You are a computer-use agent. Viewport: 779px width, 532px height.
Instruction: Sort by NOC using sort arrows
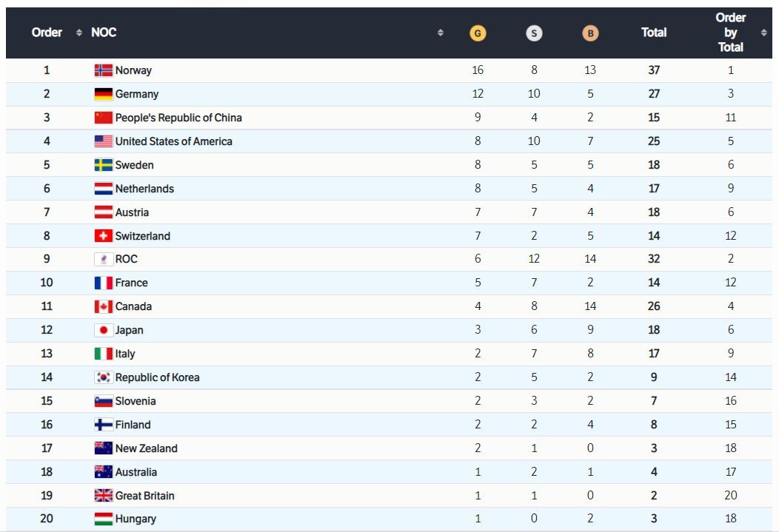(x=441, y=33)
